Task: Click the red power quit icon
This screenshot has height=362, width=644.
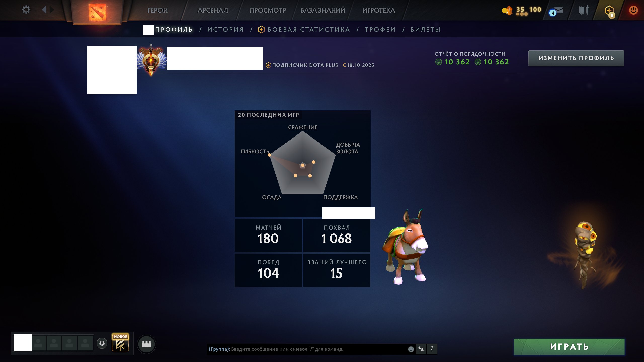Action: click(x=633, y=10)
